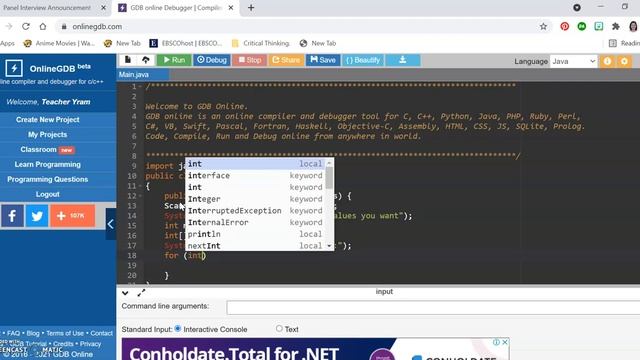The width and height of the screenshot is (640, 360).
Task: Select 'InterruptedException' suggestion
Action: [x=256, y=211]
